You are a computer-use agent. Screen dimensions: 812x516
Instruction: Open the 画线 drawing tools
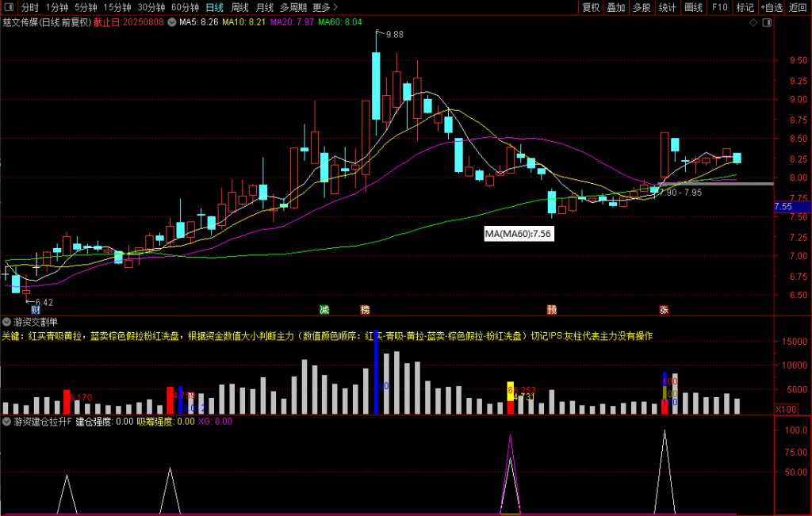(694, 7)
